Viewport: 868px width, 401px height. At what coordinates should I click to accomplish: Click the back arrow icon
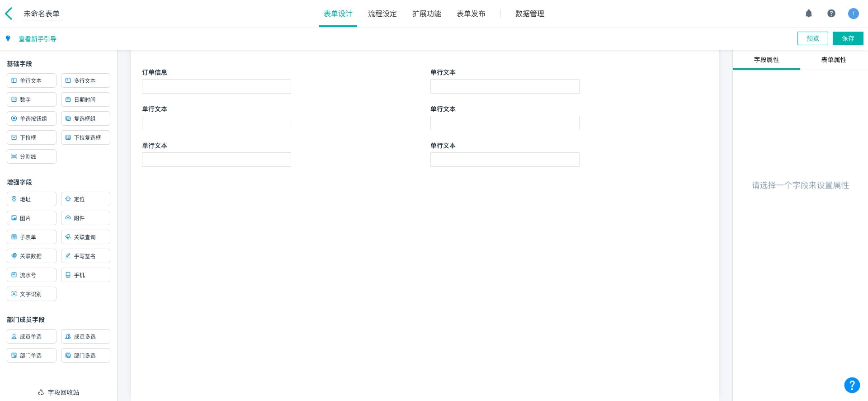point(9,14)
